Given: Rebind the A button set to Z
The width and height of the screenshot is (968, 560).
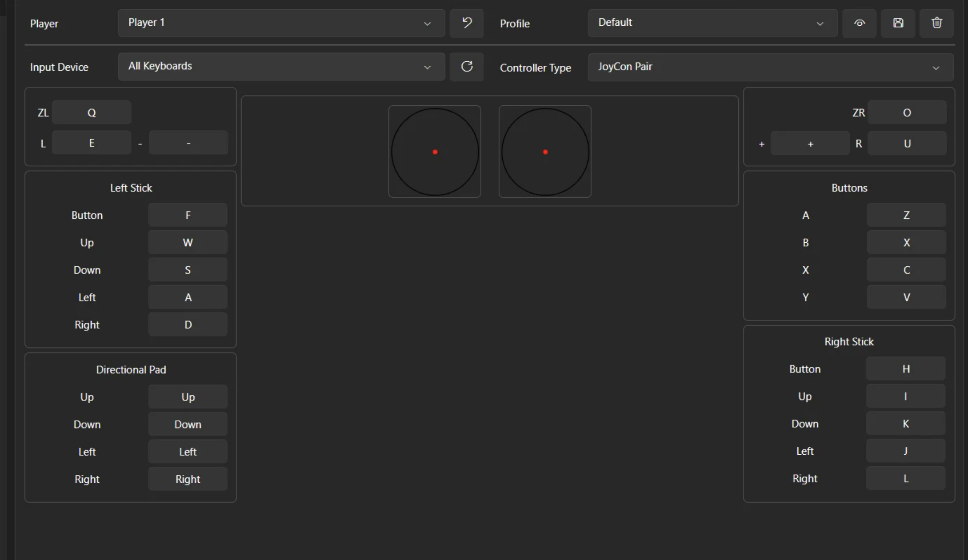Looking at the screenshot, I should pyautogui.click(x=906, y=215).
